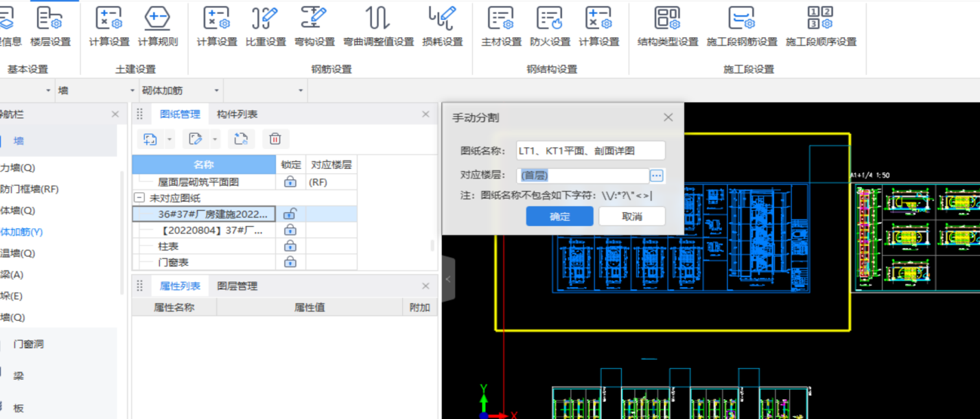Toggle lock for 36#37#厂房建施2022 row

pos(290,214)
